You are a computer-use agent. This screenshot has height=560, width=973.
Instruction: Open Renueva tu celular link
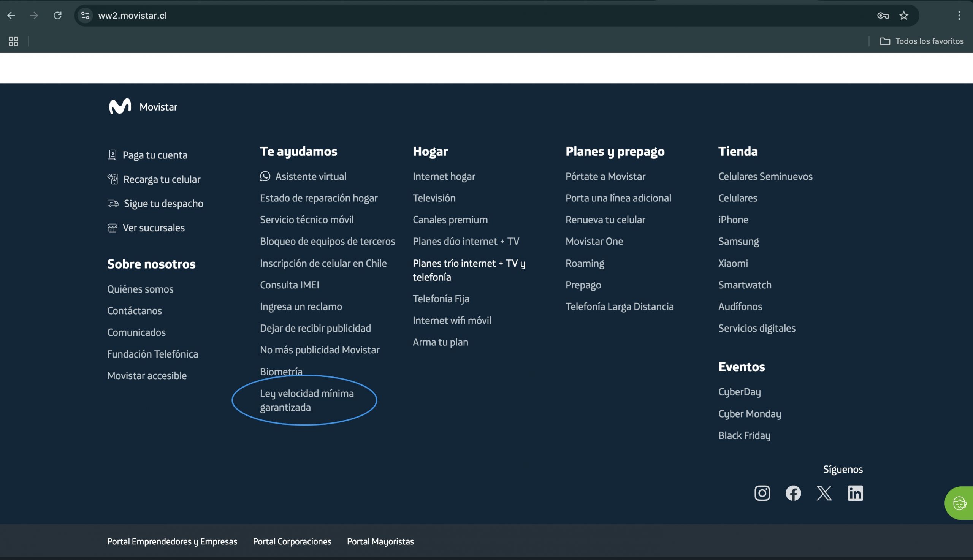coord(605,220)
